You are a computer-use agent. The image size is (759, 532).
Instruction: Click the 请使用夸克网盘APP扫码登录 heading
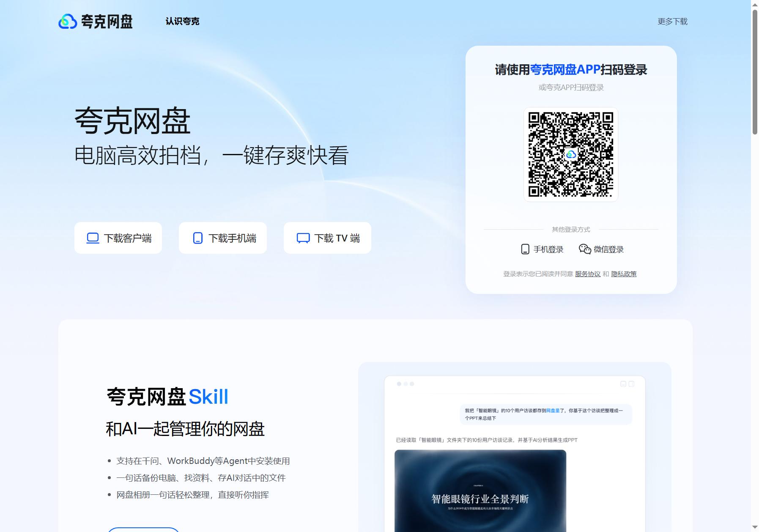click(571, 70)
